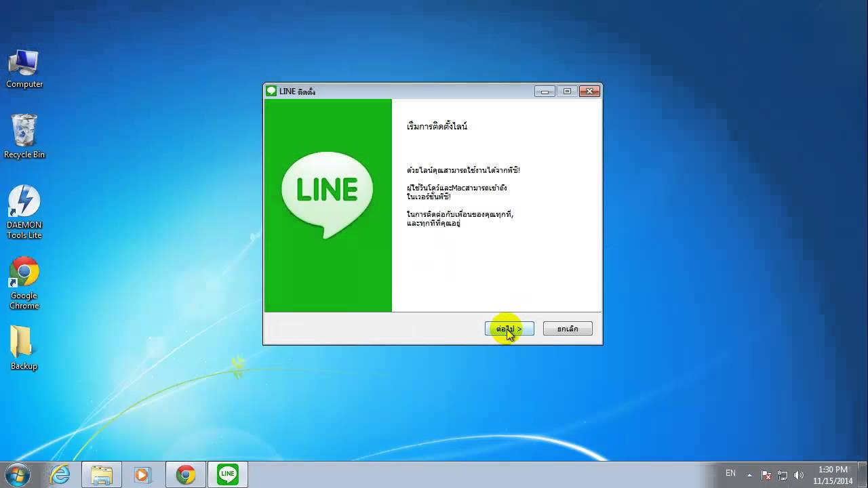Viewport: 868px width, 488px height.
Task: Select the Recycle Bin desktop icon
Action: coord(24,136)
